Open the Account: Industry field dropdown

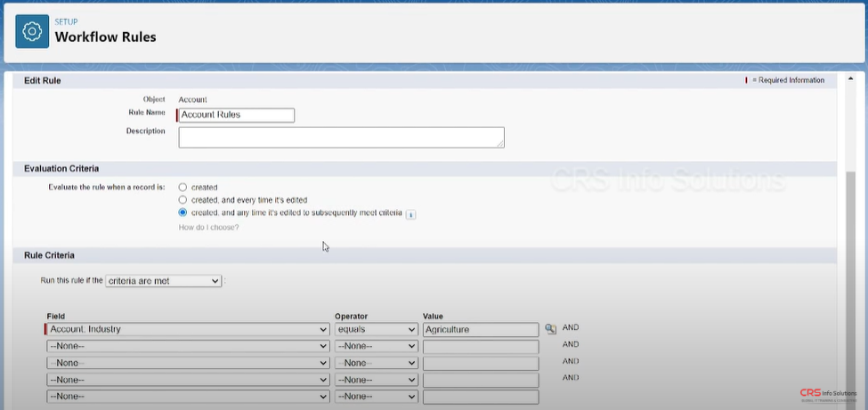(x=188, y=329)
